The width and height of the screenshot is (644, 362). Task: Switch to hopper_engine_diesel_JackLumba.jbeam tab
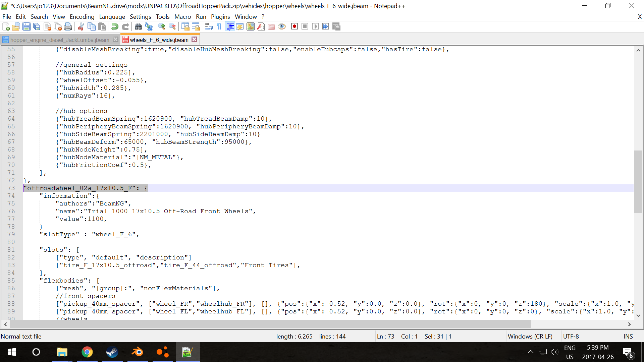(x=60, y=40)
